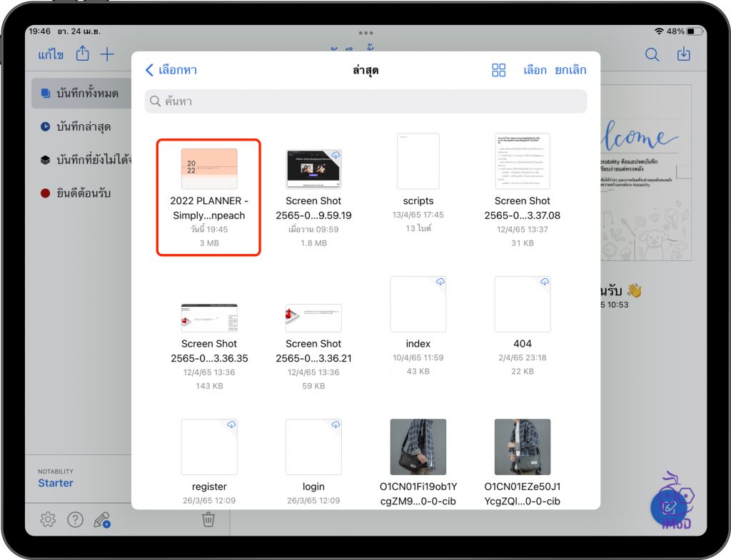Tap the plus icon to add note
Viewport: 731px width, 560px height.
point(107,54)
